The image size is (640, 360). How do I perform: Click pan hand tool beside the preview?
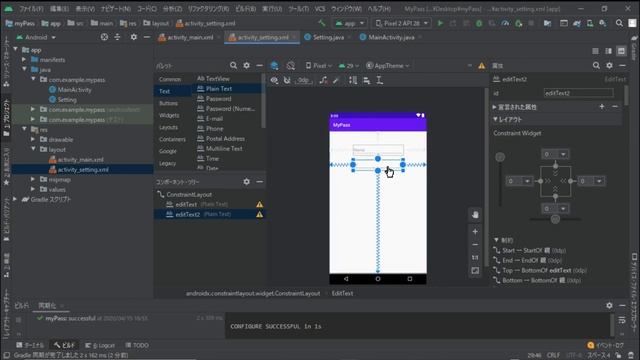(475, 215)
